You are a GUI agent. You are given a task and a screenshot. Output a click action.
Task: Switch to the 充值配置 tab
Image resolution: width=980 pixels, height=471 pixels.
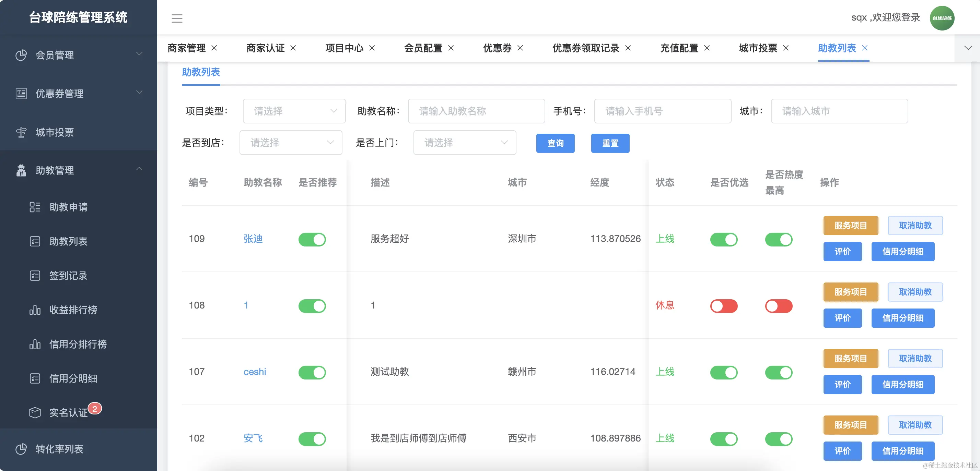pyautogui.click(x=679, y=48)
